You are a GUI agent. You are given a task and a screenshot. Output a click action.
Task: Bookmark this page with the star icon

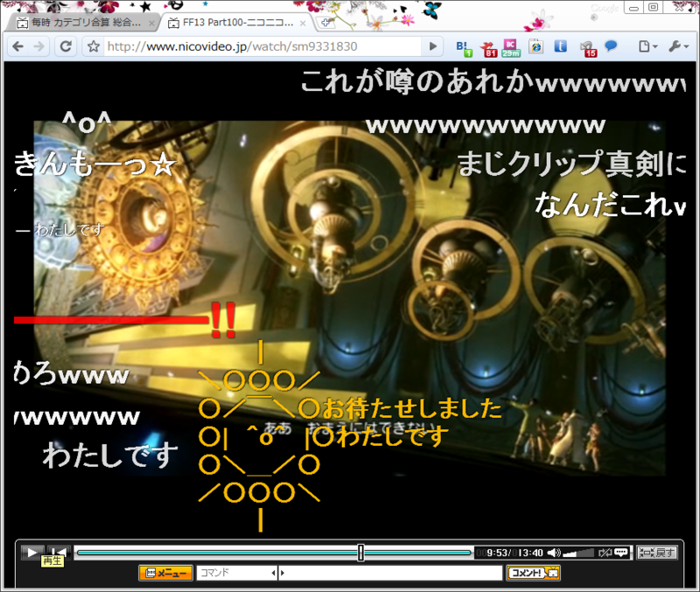click(x=94, y=46)
